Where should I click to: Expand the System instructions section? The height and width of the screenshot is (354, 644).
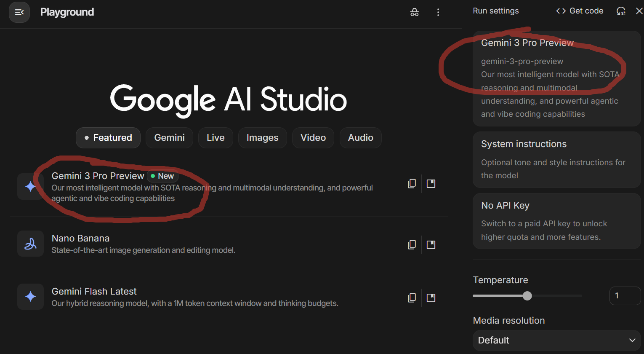556,159
